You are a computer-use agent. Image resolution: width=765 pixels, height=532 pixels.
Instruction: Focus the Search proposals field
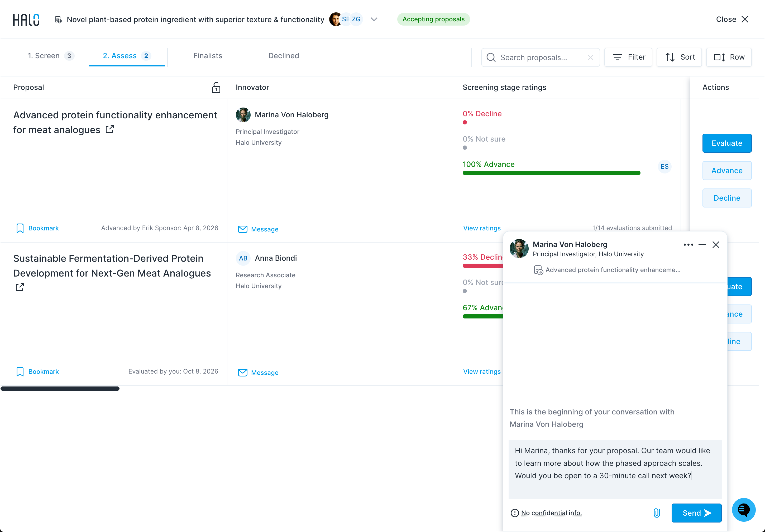(540, 57)
